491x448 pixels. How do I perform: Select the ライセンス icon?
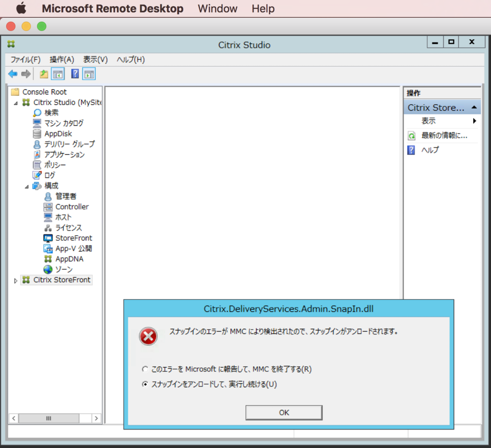click(48, 228)
